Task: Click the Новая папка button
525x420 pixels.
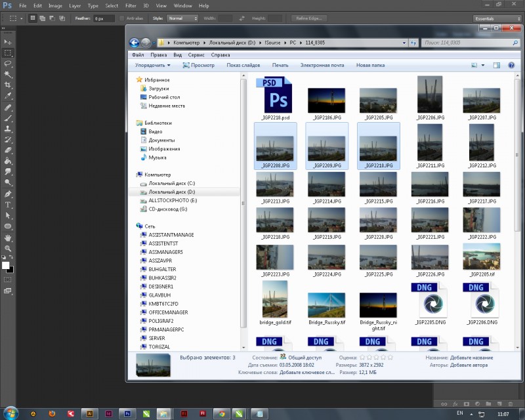Action: point(370,66)
